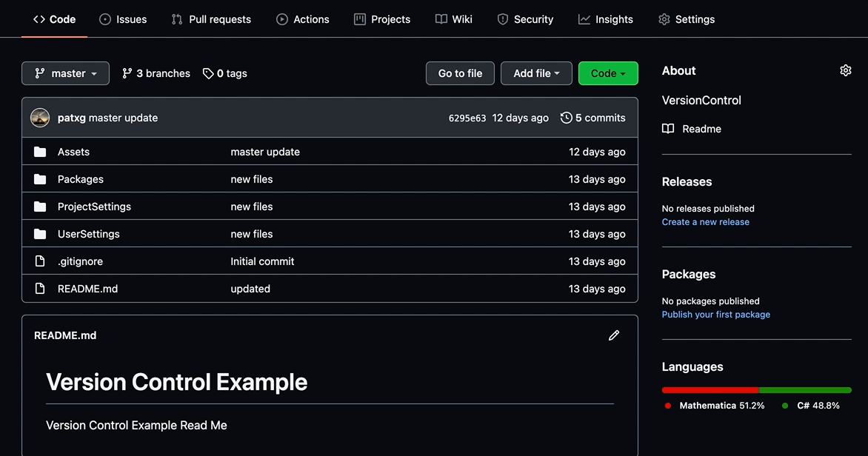Screen dimensions: 868x456
Task: Switch to the Actions tab
Action: pyautogui.click(x=303, y=19)
